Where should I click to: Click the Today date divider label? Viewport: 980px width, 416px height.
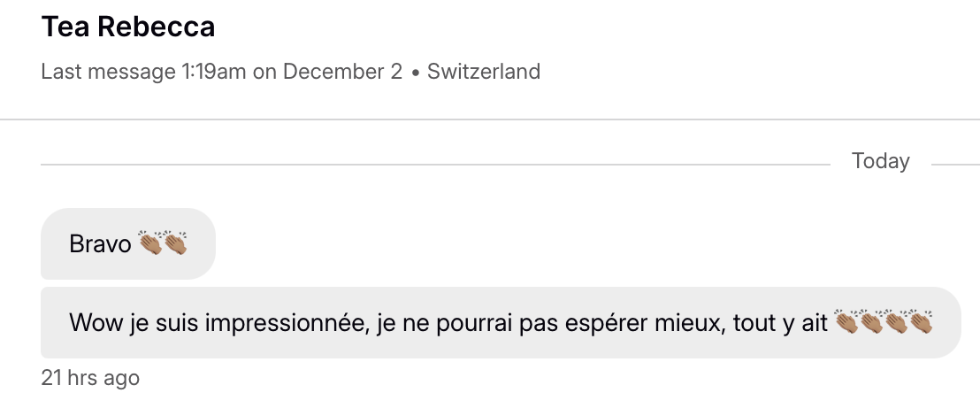[880, 161]
